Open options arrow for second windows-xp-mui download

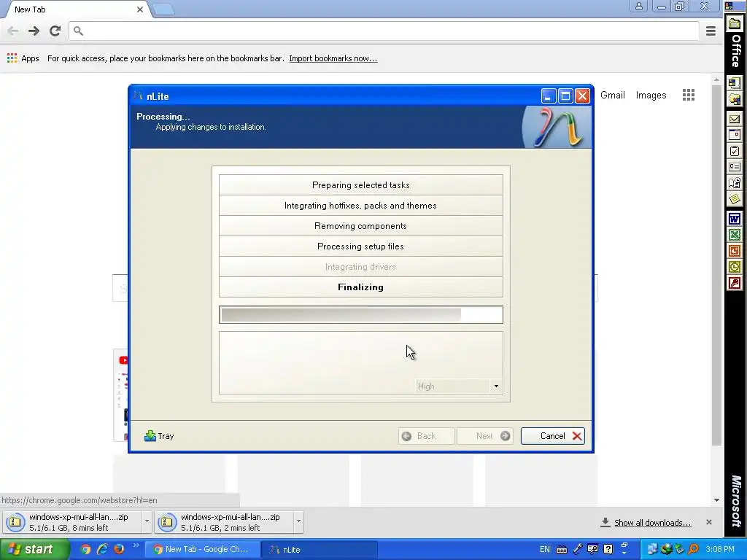coord(298,521)
